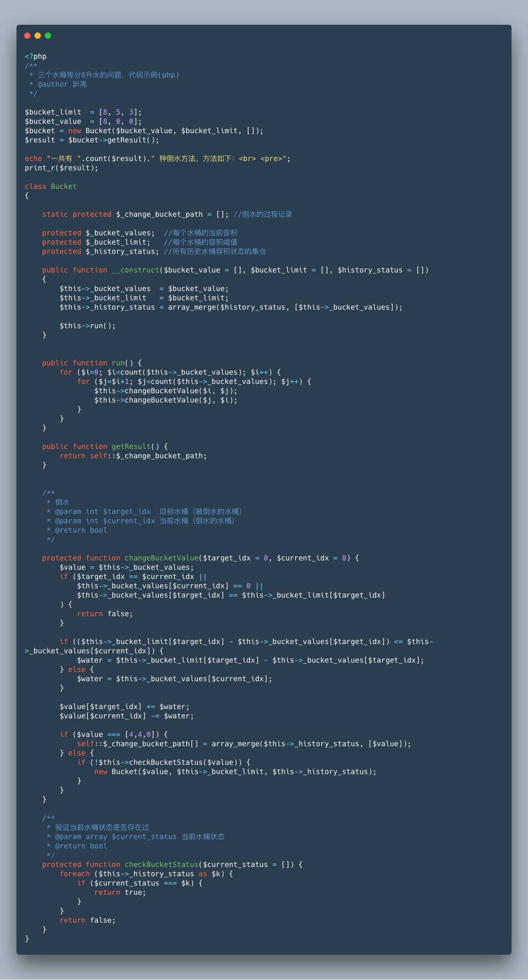Click the 'return self::$_change_bucket_path;' line
This screenshot has height=980, width=528.
(x=133, y=456)
